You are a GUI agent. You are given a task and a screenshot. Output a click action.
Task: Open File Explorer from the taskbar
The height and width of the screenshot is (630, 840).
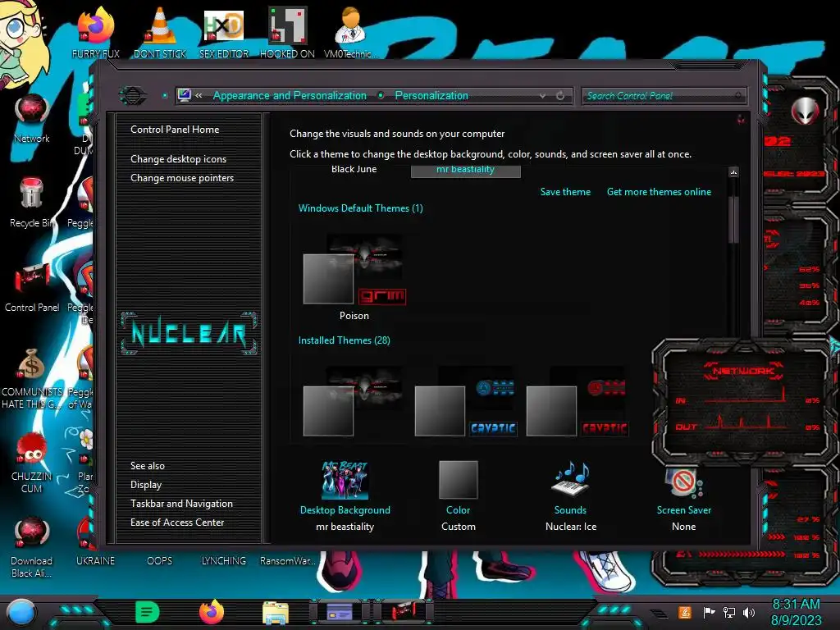[x=276, y=613]
